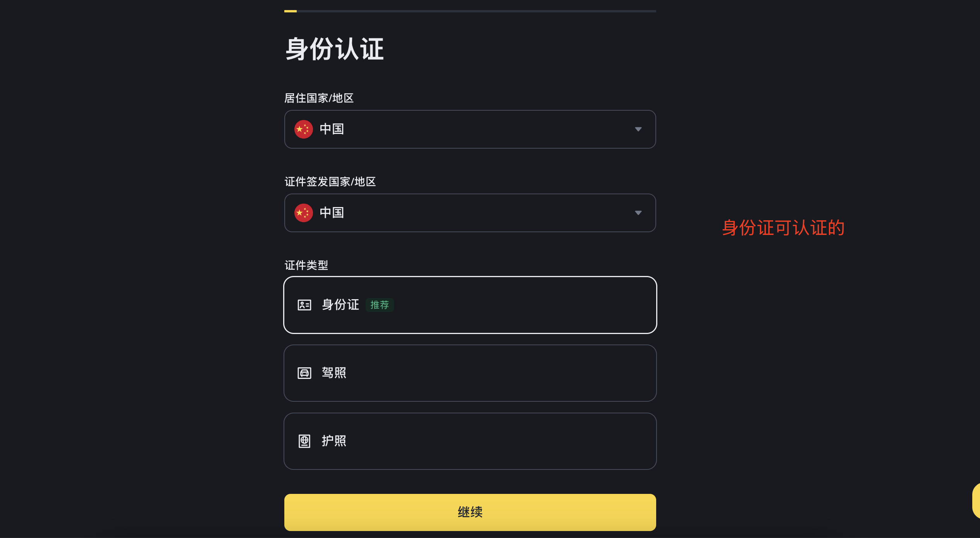The image size is (980, 538).
Task: Click the 身份认证 page heading
Action: tap(335, 49)
